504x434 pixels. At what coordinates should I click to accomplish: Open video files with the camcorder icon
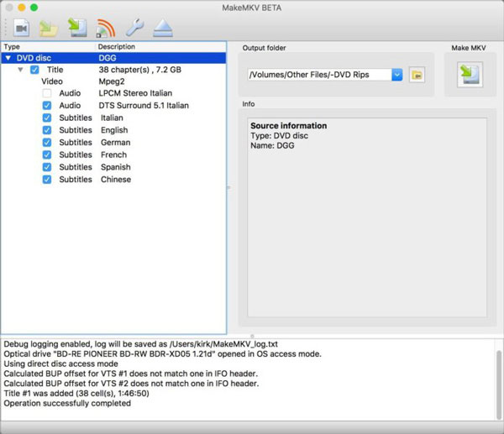tap(22, 28)
